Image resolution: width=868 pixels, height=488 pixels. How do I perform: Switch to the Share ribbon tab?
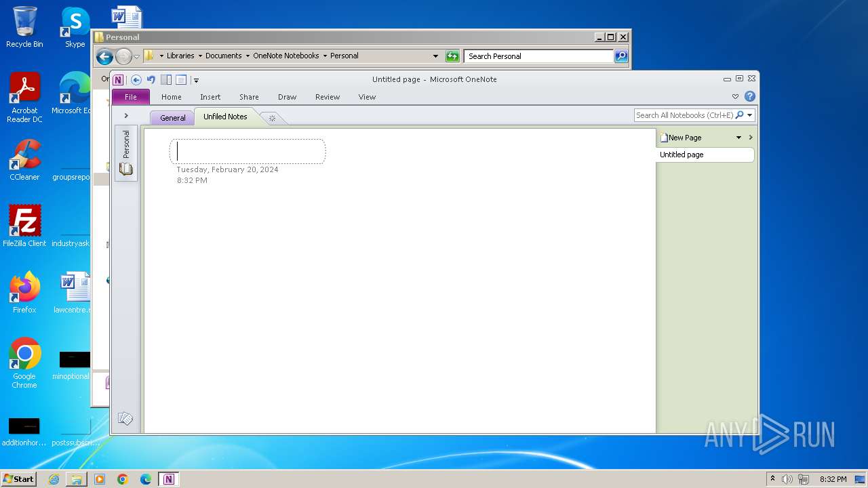249,97
